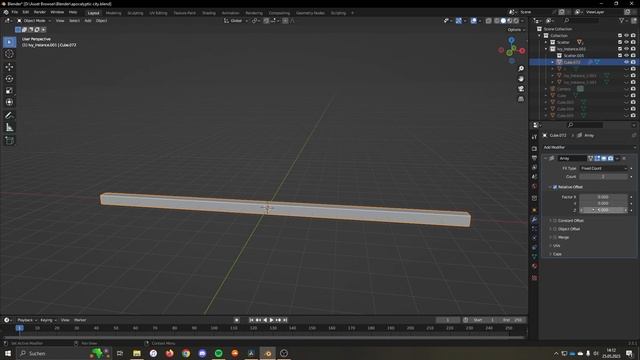Click the viewport zoom magnifier icon

[521, 69]
